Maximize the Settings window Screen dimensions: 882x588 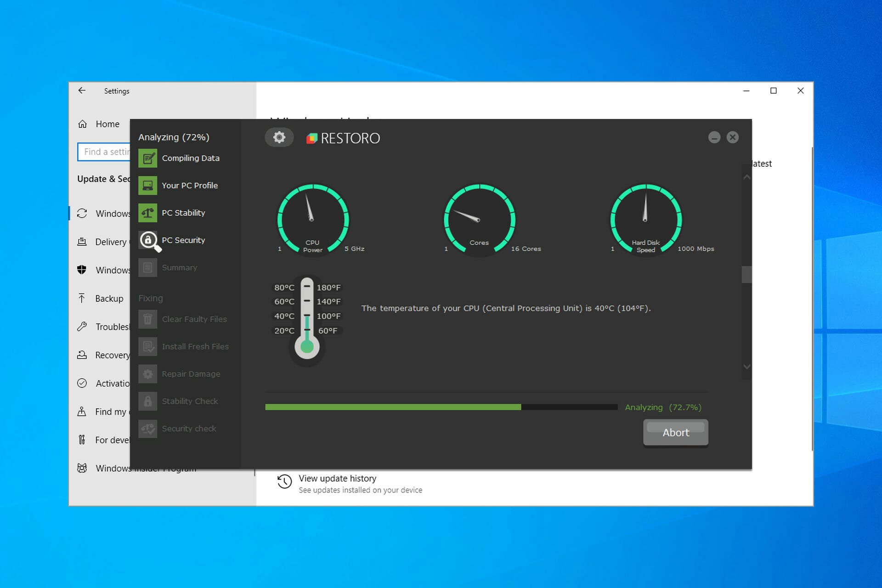coord(774,90)
